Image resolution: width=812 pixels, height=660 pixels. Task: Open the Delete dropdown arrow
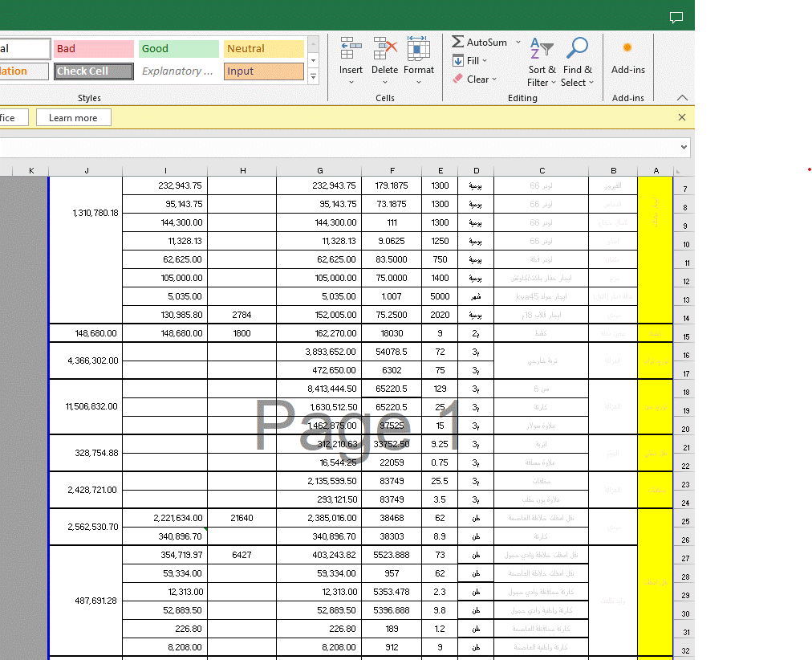385,83
